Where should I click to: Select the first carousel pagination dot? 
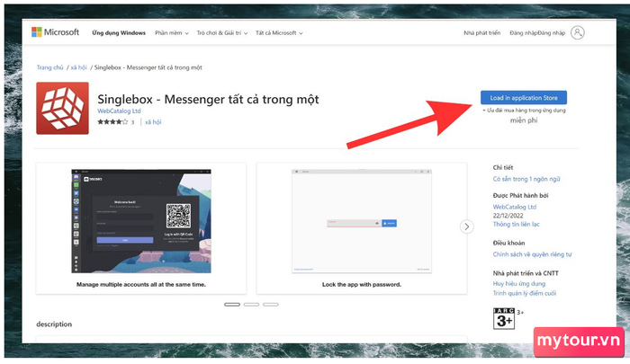point(232,305)
